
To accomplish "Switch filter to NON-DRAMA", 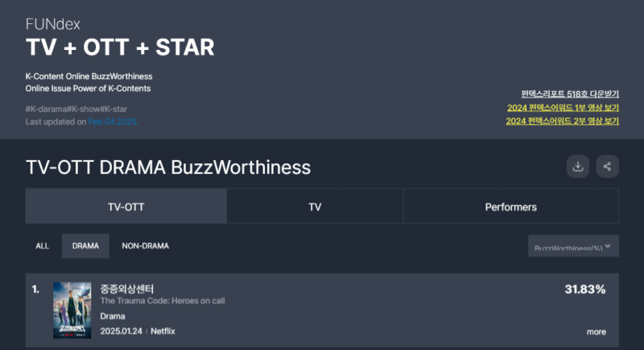I will pos(146,246).
